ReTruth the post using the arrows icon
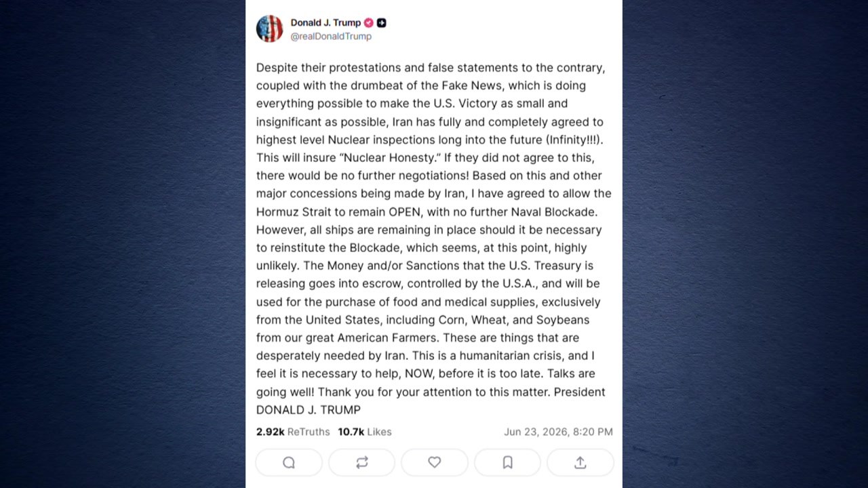This screenshot has height=488, width=868. tap(361, 462)
